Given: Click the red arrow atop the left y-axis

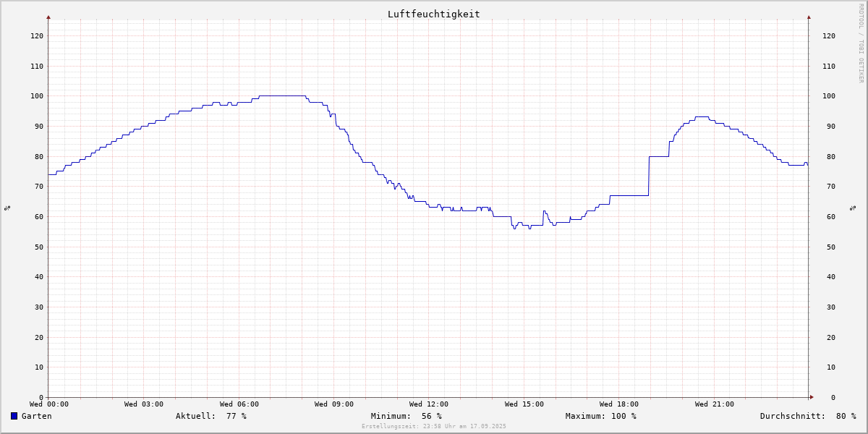Looking at the screenshot, I should click(x=48, y=17).
